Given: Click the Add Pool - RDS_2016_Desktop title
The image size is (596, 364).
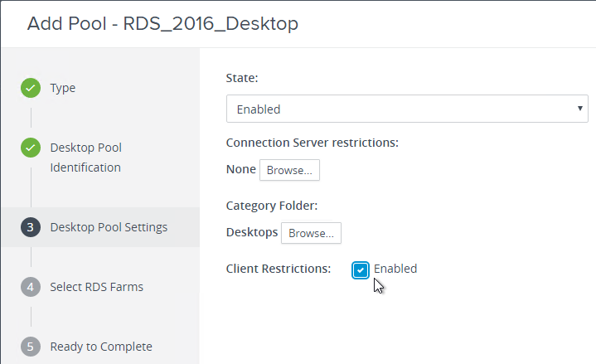Looking at the screenshot, I should (162, 23).
